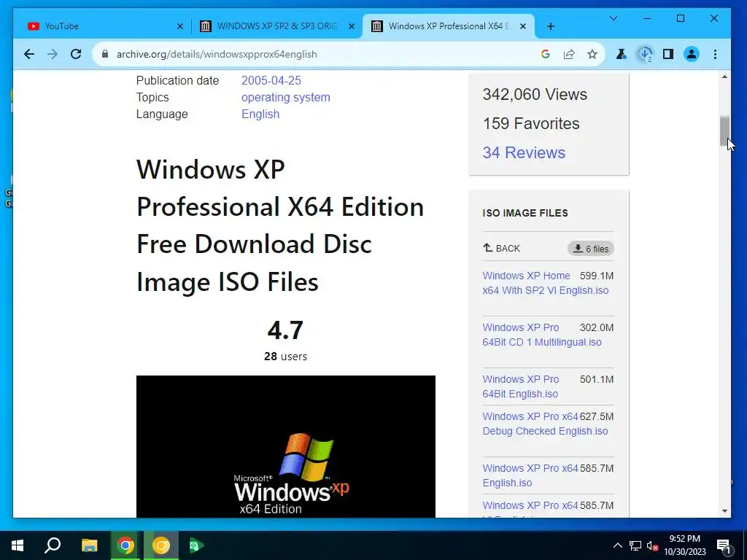Viewport: 747px width, 560px height.
Task: Click the 28 users text
Action: click(285, 356)
